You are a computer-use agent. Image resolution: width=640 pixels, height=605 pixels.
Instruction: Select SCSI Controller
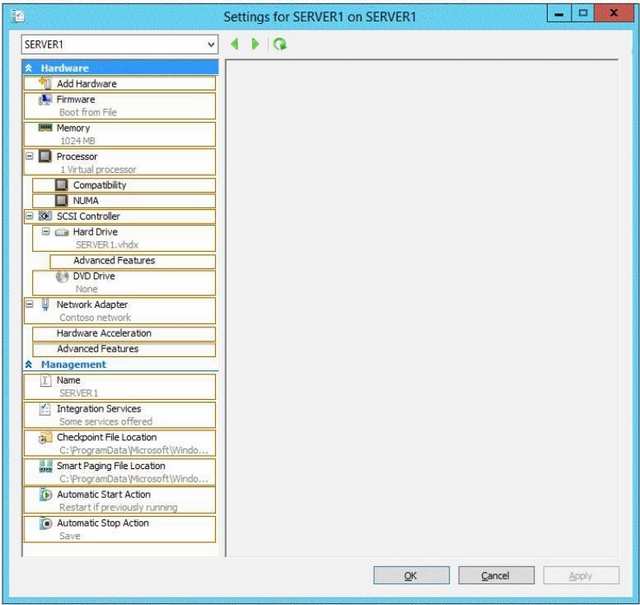[120, 216]
